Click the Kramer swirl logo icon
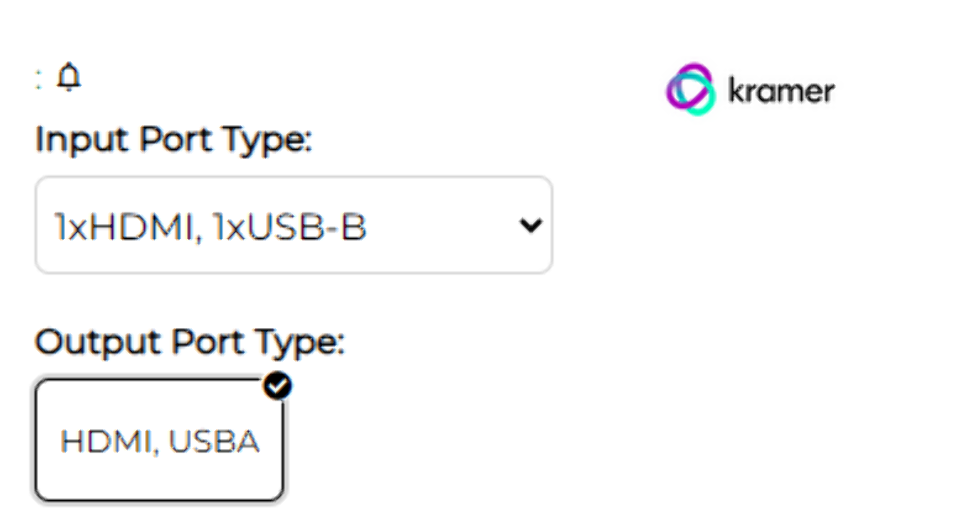 tap(691, 90)
